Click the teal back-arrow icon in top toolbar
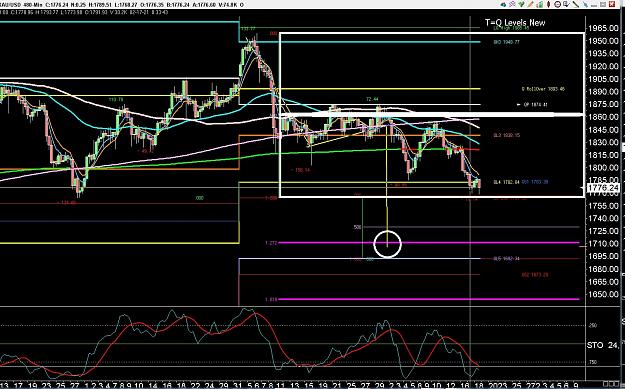Viewport: 625px width, 389px height. click(x=503, y=4)
